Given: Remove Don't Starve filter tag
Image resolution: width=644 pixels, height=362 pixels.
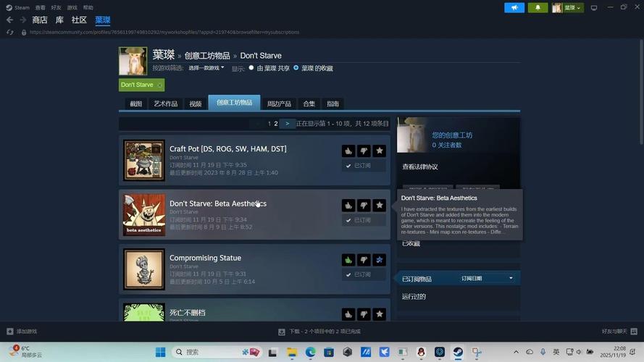Looking at the screenshot, I should pyautogui.click(x=160, y=85).
